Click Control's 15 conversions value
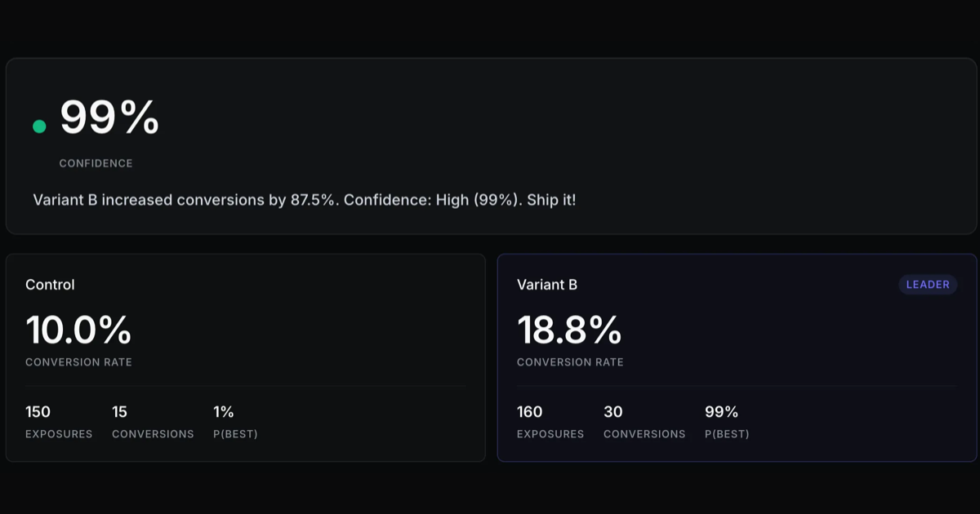Image resolution: width=980 pixels, height=514 pixels. pyautogui.click(x=119, y=412)
